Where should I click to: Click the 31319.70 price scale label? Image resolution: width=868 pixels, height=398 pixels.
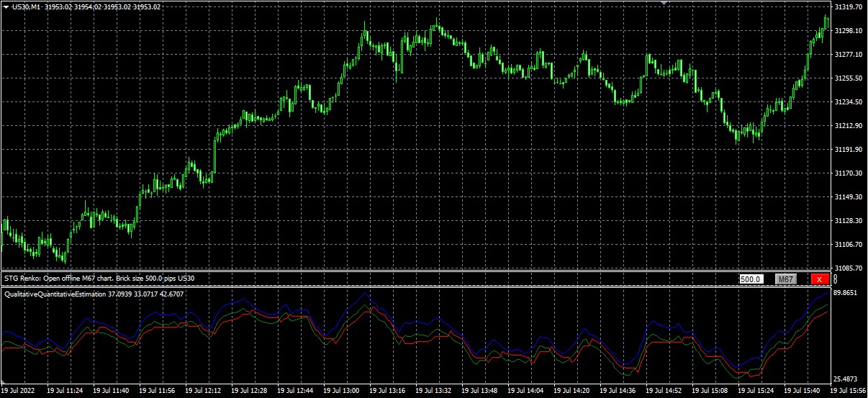849,7
